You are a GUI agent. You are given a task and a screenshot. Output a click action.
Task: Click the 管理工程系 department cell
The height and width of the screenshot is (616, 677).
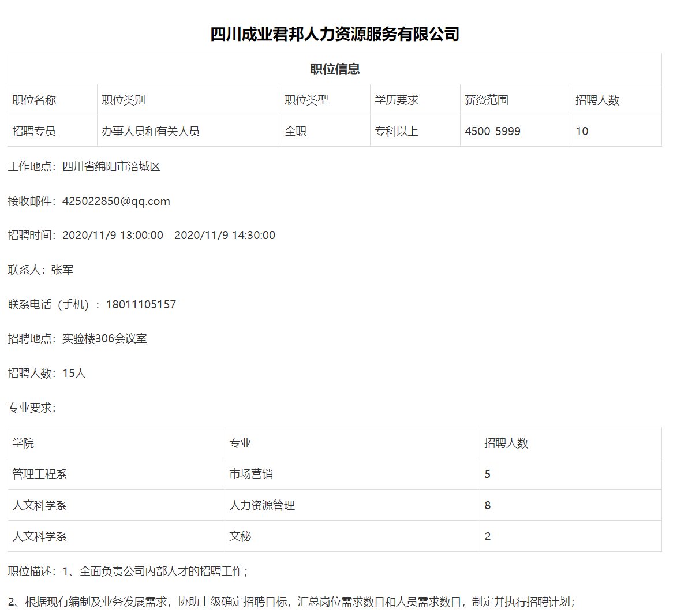click(40, 474)
